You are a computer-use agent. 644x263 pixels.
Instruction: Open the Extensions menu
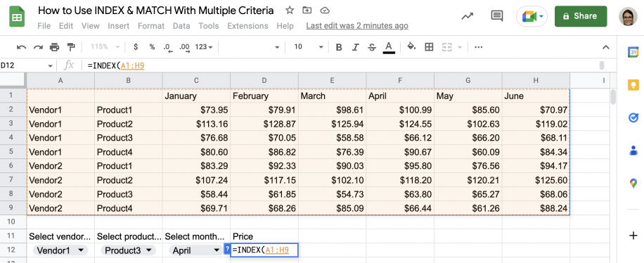point(247,26)
